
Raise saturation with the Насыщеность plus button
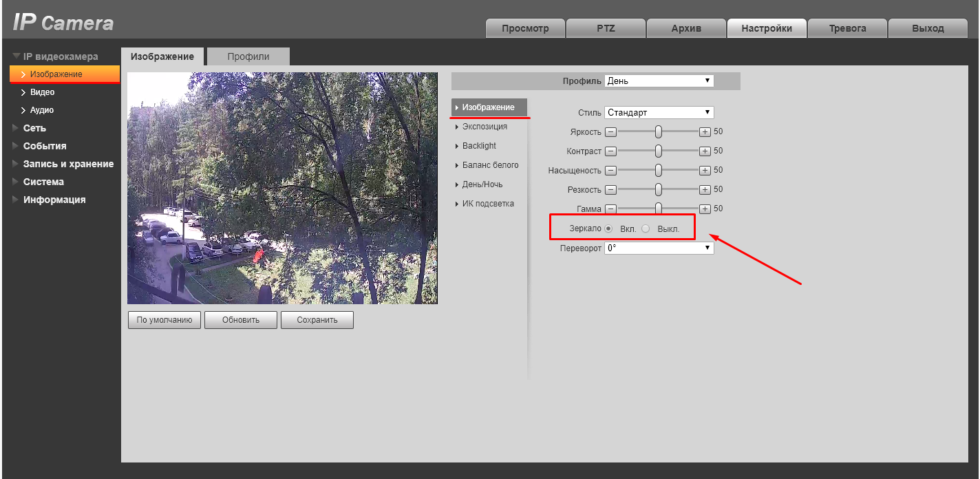tap(705, 170)
